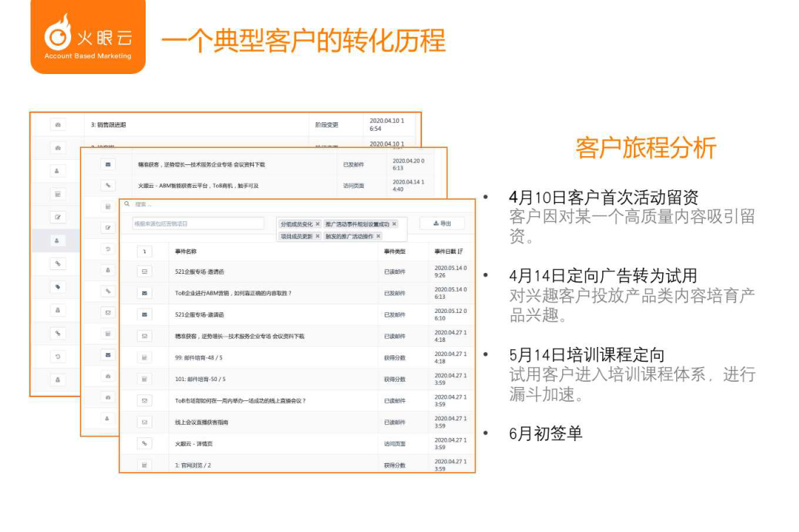
Task: Click the 火眼云 Account Based Marketing logo
Action: [88, 37]
